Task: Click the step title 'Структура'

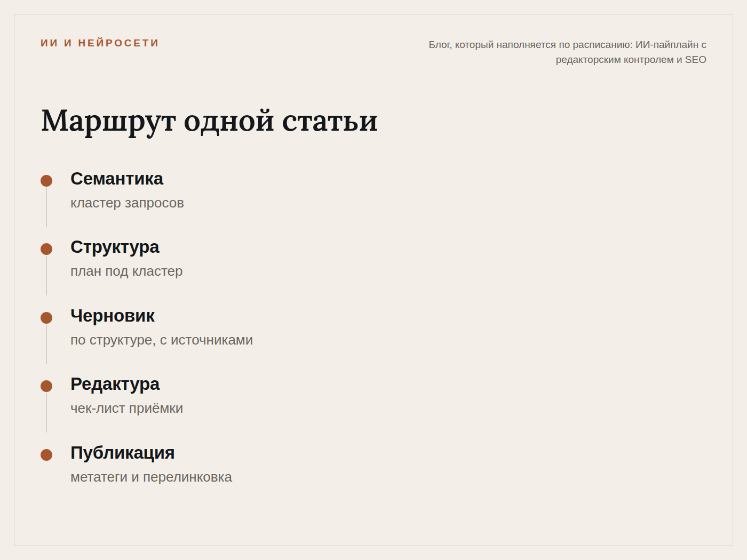Action: click(115, 247)
